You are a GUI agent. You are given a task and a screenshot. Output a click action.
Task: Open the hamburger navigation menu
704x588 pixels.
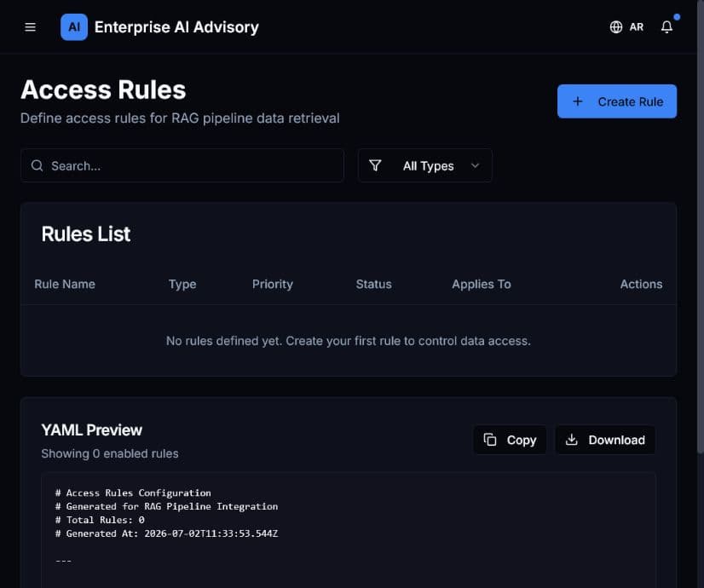[30, 27]
